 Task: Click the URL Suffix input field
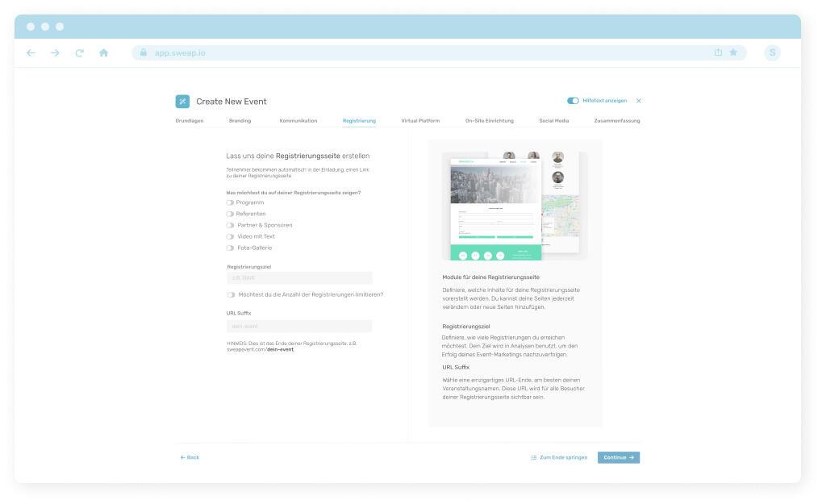(299, 327)
